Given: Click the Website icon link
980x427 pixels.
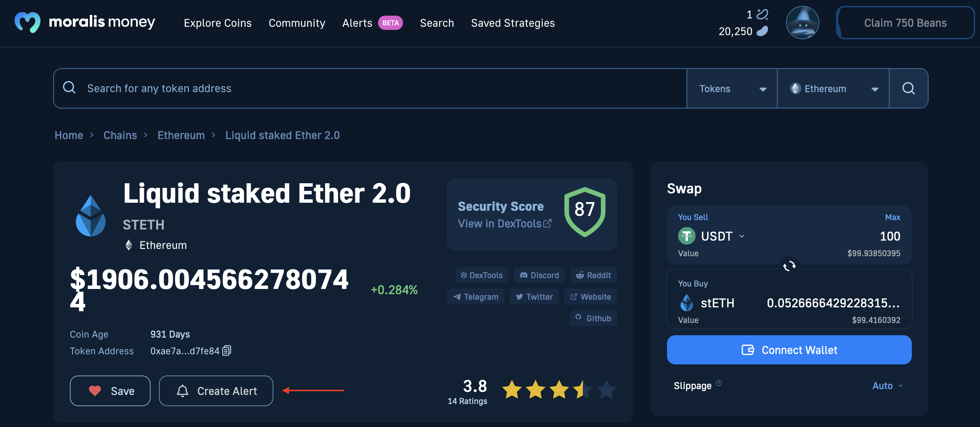Looking at the screenshot, I should [590, 296].
